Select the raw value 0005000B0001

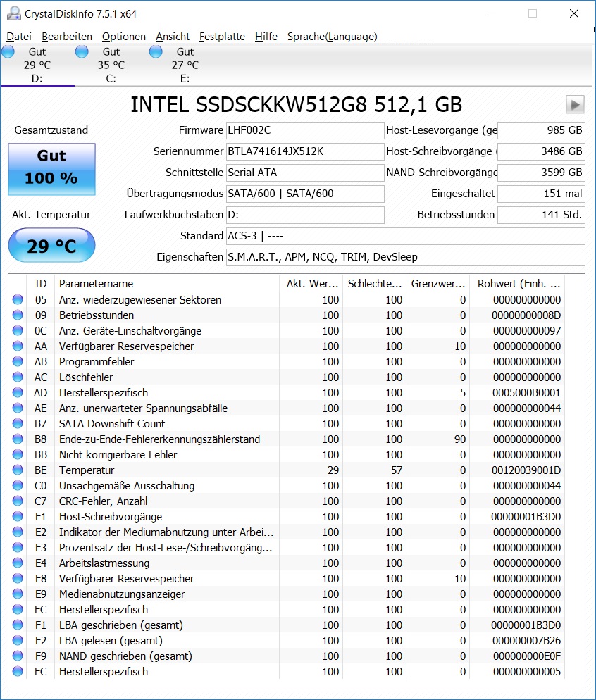[526, 392]
